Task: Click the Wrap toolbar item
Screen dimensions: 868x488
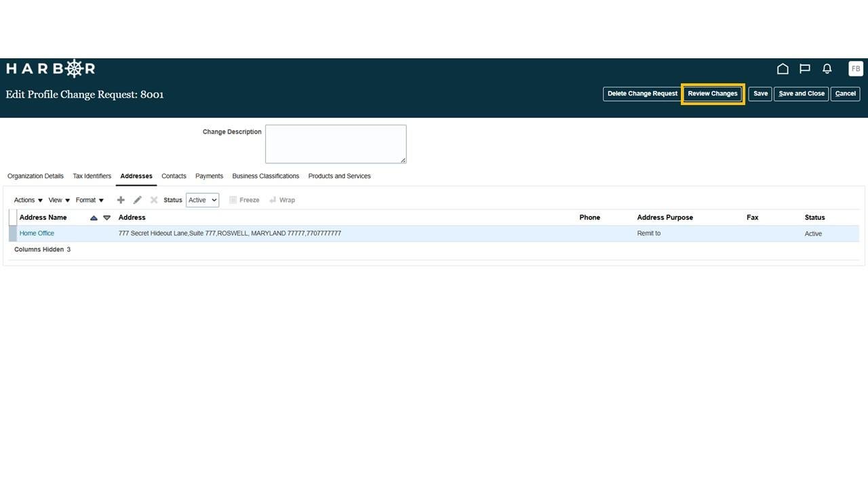Action: (282, 200)
